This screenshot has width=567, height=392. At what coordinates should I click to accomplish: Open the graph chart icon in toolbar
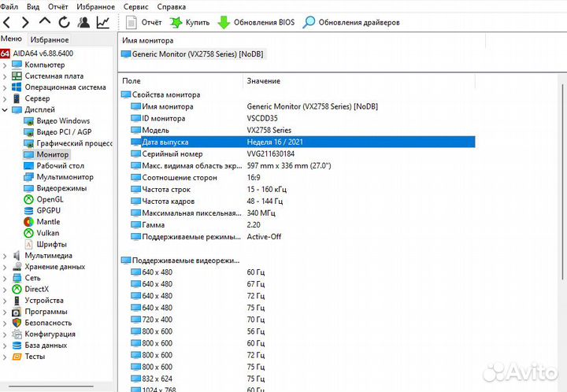pyautogui.click(x=102, y=22)
